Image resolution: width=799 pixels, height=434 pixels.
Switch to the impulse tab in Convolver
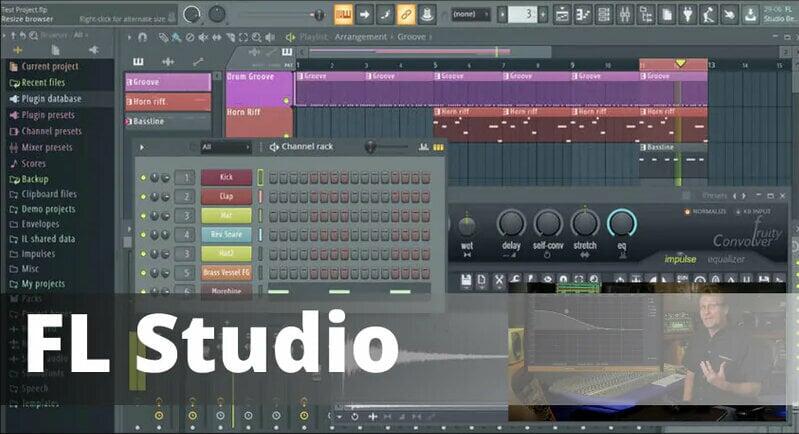point(681,260)
